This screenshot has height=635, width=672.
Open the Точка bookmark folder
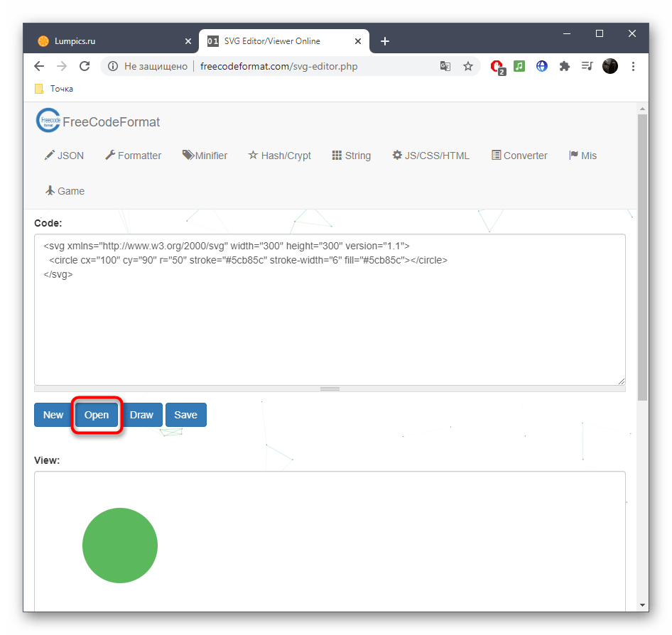pyautogui.click(x=54, y=89)
